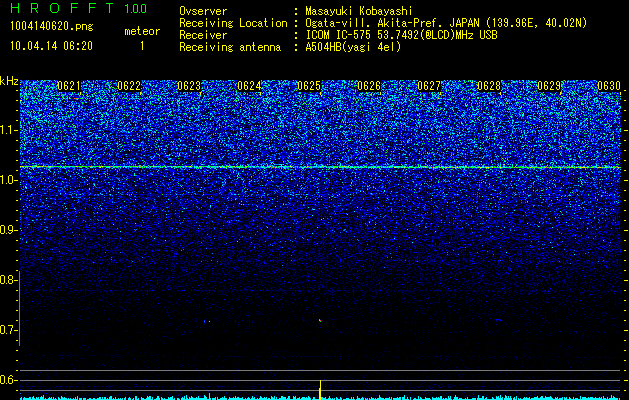Click the Receiving Location label

coord(233,24)
